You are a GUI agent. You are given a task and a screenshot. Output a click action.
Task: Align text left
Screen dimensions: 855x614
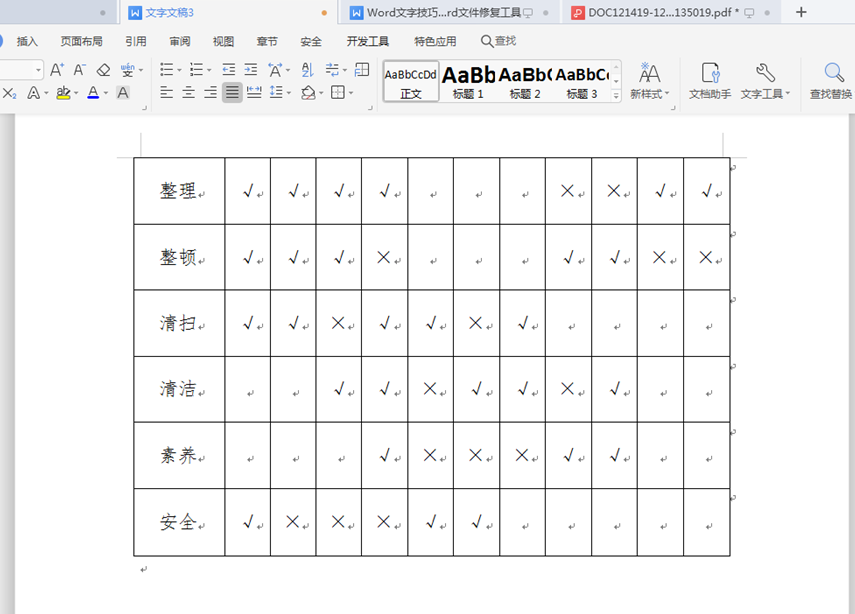(x=166, y=93)
